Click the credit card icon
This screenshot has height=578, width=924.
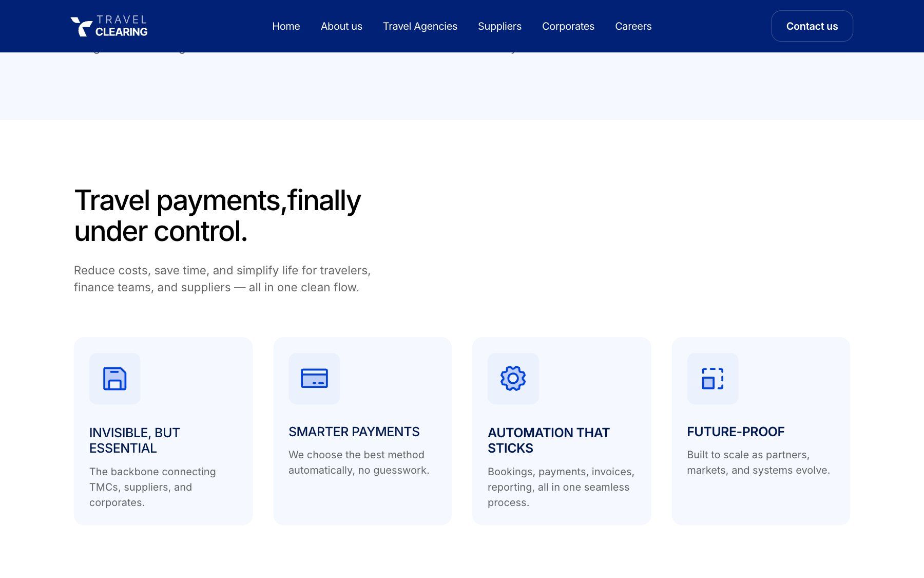coord(314,379)
